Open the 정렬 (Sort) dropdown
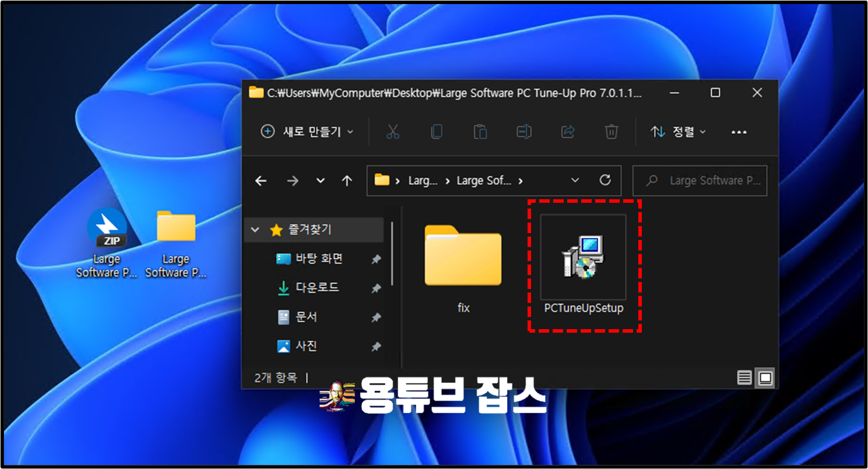This screenshot has height=469, width=868. (679, 132)
